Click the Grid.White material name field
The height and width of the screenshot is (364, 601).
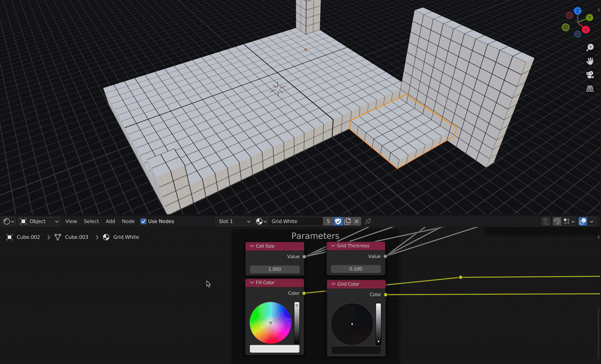point(295,221)
